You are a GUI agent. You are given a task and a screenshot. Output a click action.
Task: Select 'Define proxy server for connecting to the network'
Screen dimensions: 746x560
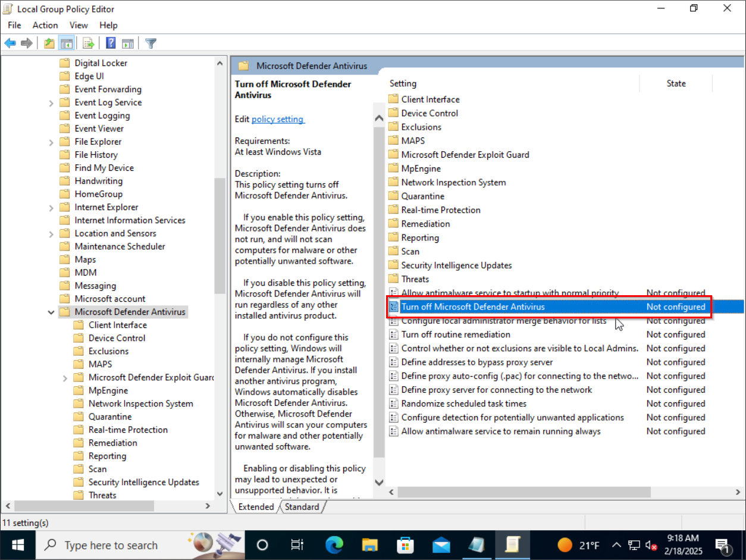497,390
